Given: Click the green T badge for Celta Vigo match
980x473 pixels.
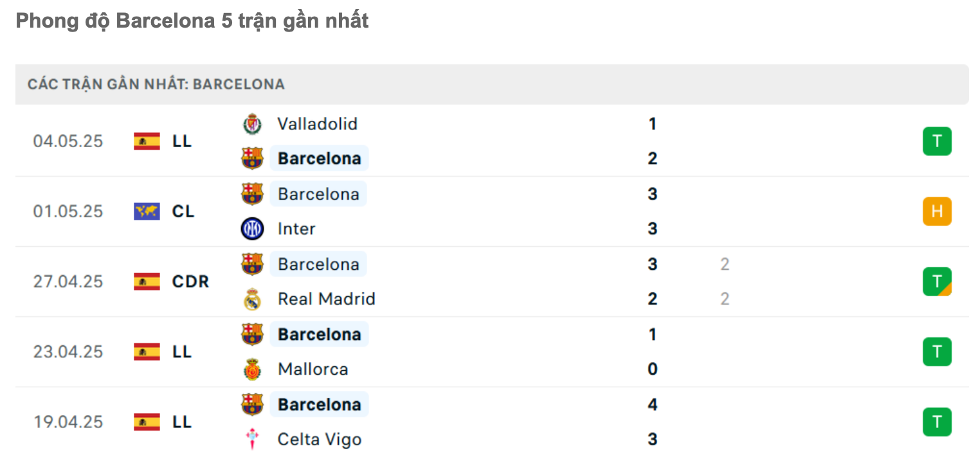Looking at the screenshot, I should [x=937, y=422].
